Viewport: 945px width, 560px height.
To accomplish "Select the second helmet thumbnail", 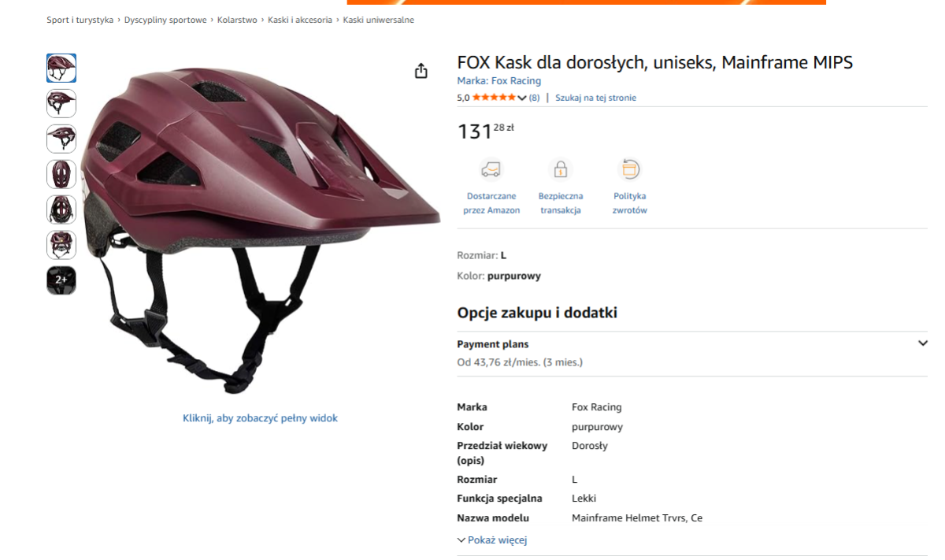I will click(x=61, y=103).
